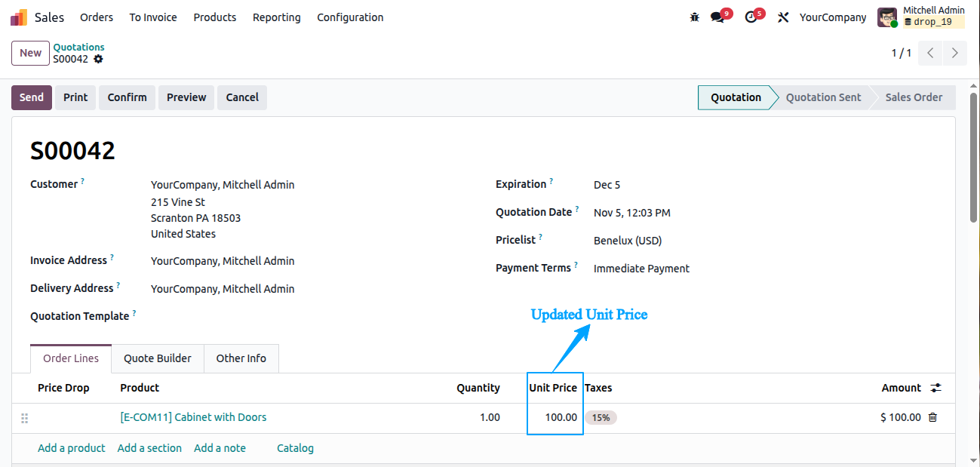This screenshot has height=467, width=980.
Task: Click Add a note link
Action: 220,448
